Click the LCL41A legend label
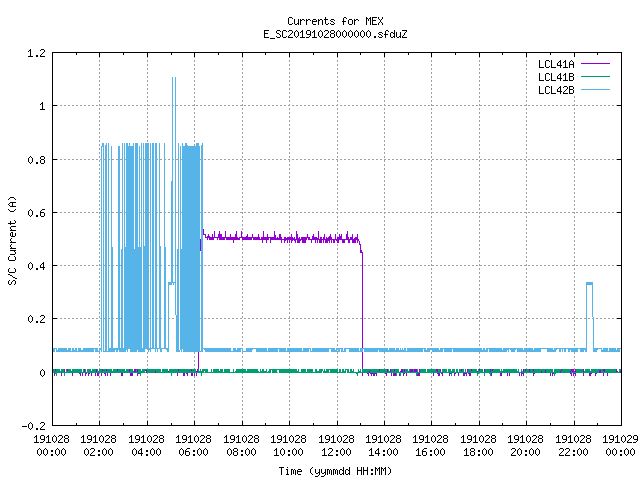 coord(556,64)
